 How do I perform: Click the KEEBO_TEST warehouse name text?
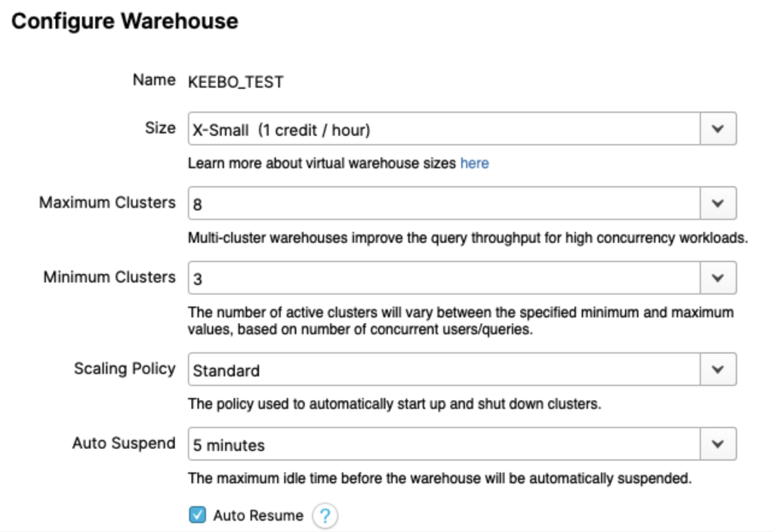tap(235, 80)
